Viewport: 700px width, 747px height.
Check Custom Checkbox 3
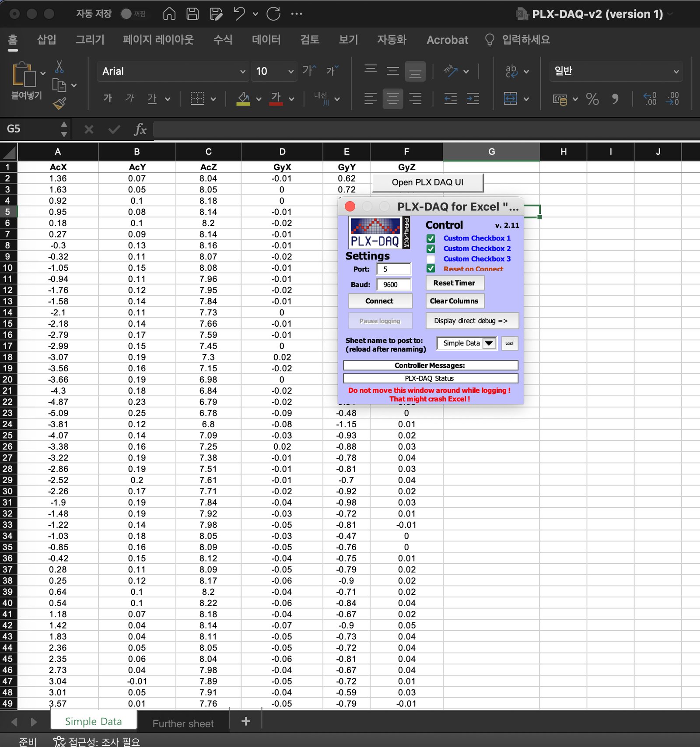click(x=431, y=259)
